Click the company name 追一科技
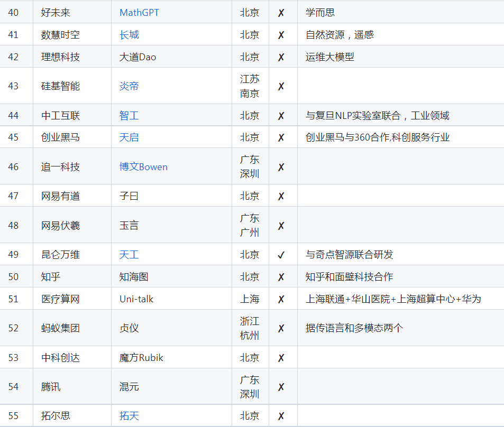Image resolution: width=504 pixels, height=427 pixels. click(60, 167)
